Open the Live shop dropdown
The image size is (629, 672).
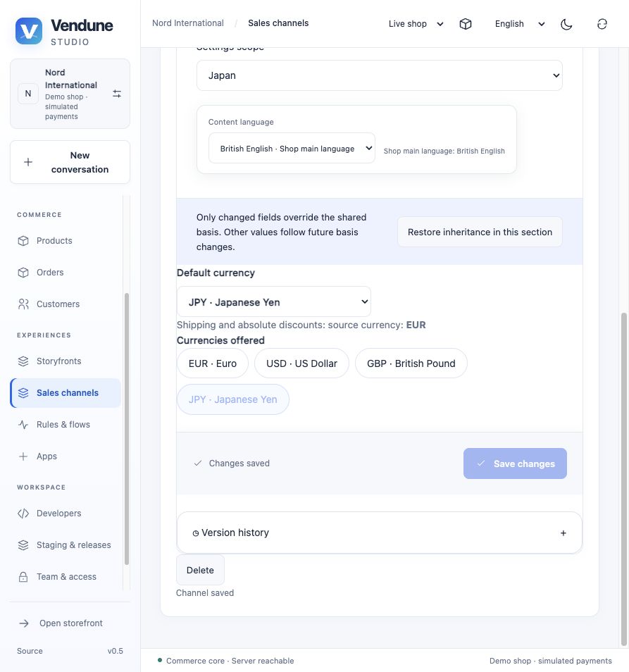[416, 24]
